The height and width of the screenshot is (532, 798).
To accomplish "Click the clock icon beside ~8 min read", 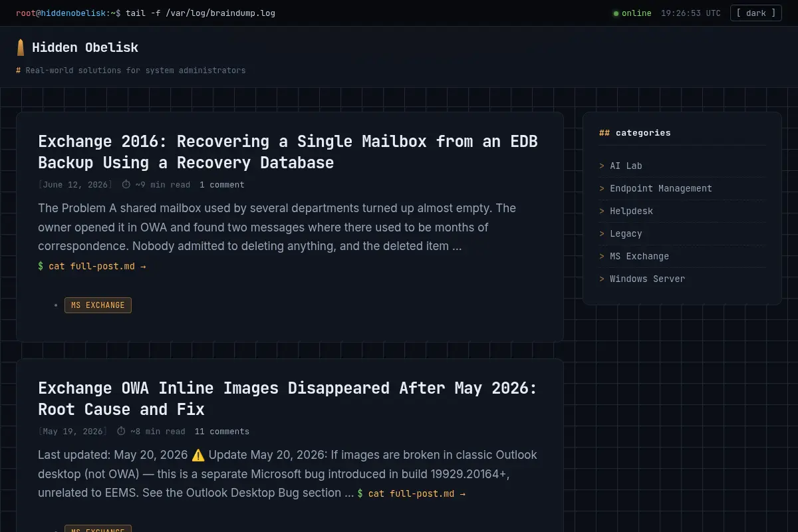I will (121, 431).
